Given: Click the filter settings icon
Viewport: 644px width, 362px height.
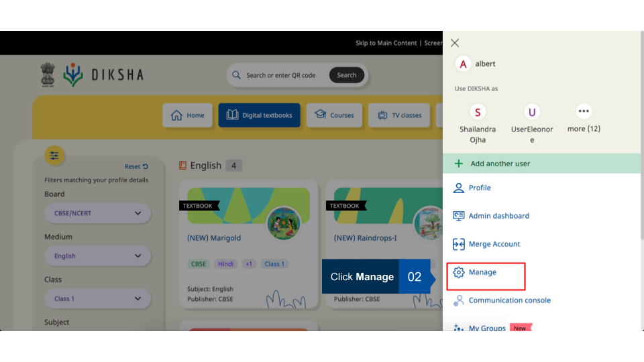Looking at the screenshot, I should coord(54,156).
